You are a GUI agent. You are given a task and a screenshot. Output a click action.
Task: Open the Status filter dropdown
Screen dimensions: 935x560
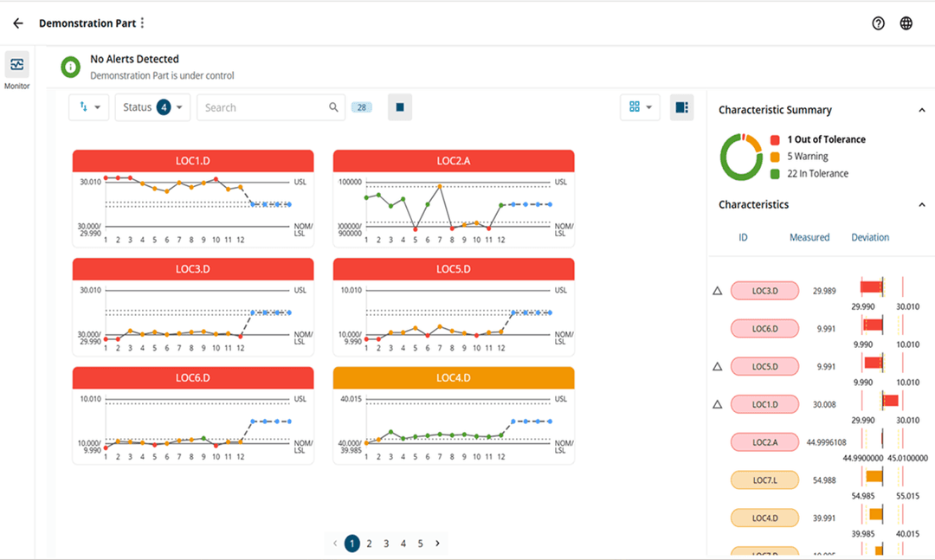[x=152, y=106]
